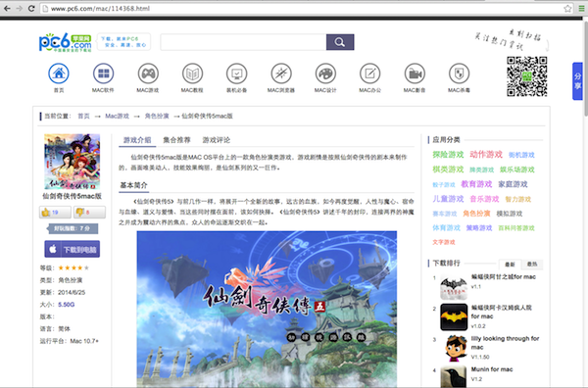
Task: Click the 动作游戏 category link
Action: 486,155
